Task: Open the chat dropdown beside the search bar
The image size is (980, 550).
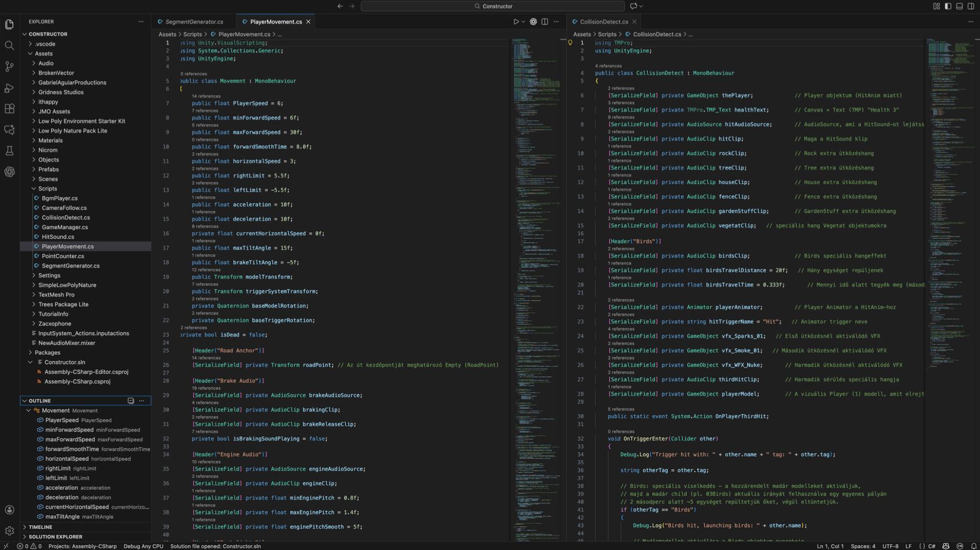Action: coord(641,6)
